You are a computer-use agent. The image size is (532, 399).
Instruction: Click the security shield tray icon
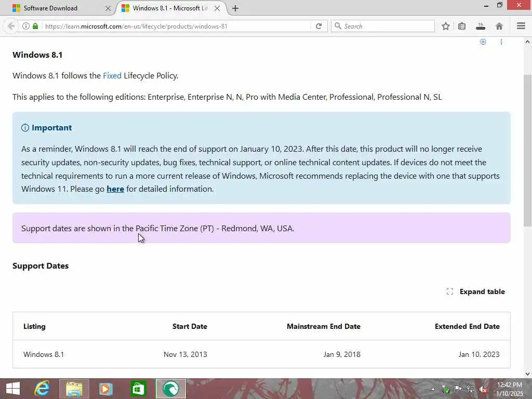(445, 389)
